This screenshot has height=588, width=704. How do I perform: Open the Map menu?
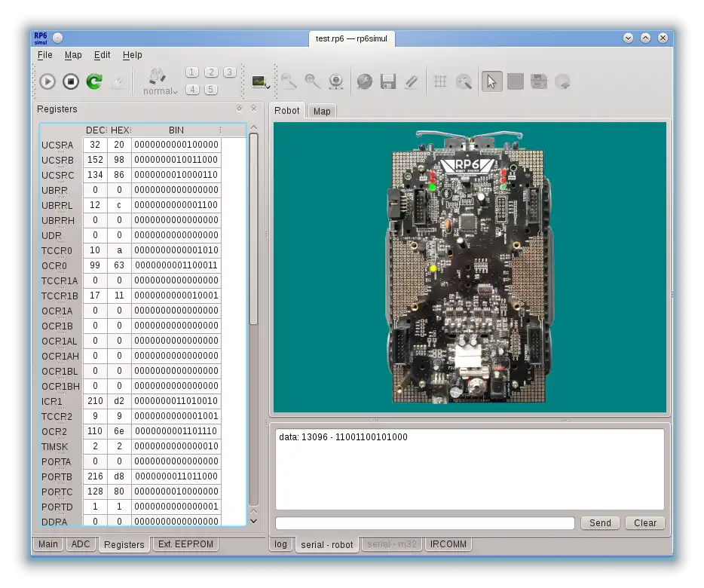point(73,55)
